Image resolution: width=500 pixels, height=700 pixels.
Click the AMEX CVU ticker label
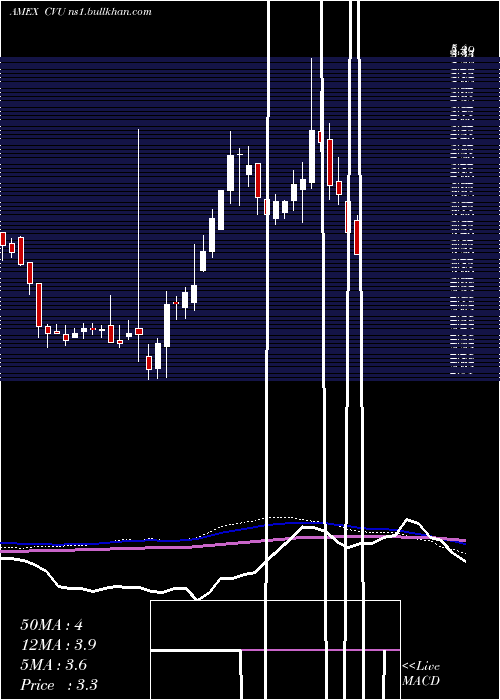pos(40,12)
